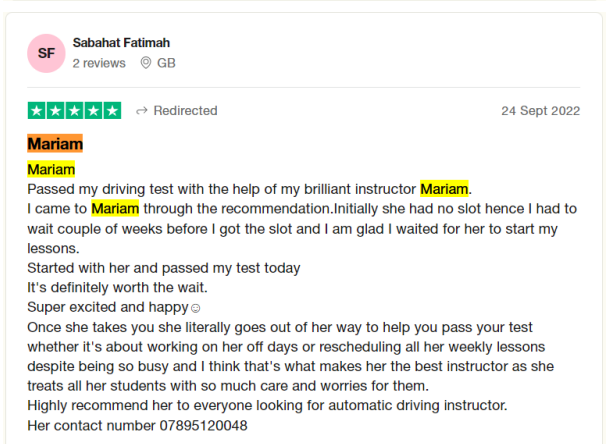Click 'Highly recommend her' sentence text
This screenshot has height=444, width=615.
(267, 405)
